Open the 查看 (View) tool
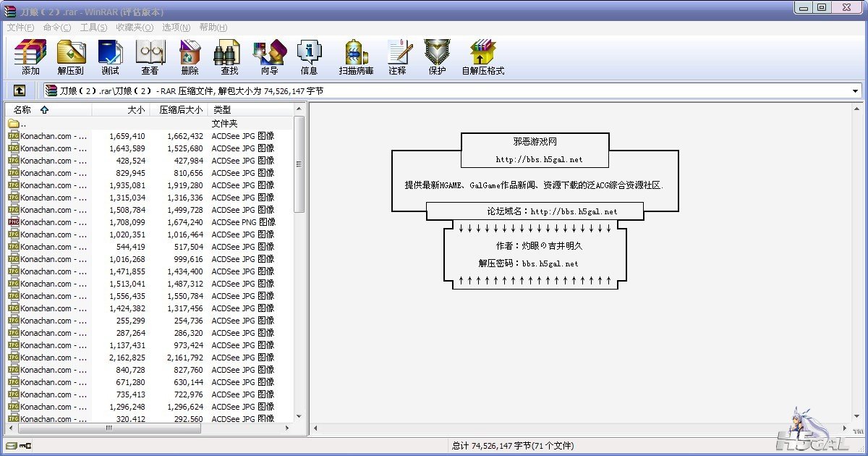Viewport: 868px width, 456px height. point(150,56)
